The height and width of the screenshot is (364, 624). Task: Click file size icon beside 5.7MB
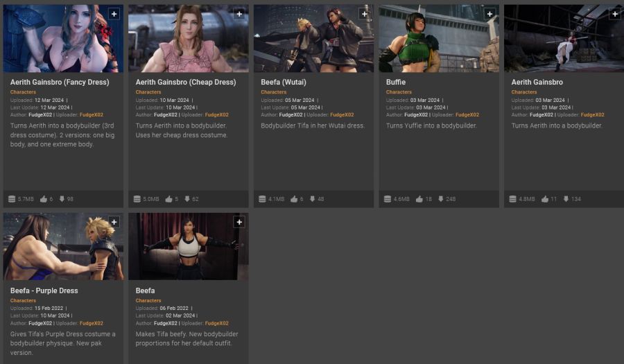coord(12,199)
